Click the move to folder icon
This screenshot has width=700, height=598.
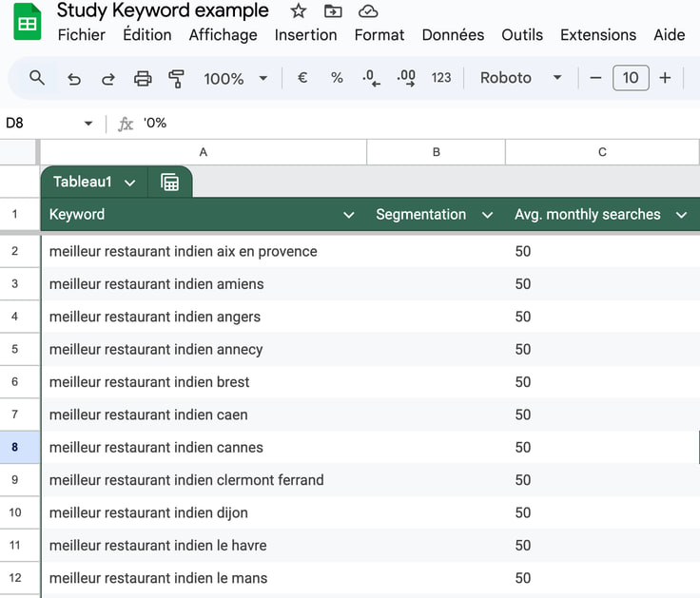click(x=333, y=11)
